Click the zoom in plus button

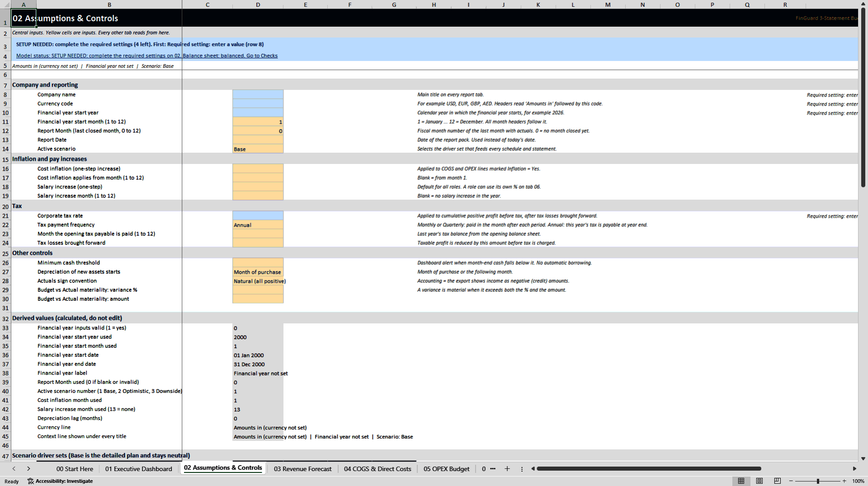[844, 481]
